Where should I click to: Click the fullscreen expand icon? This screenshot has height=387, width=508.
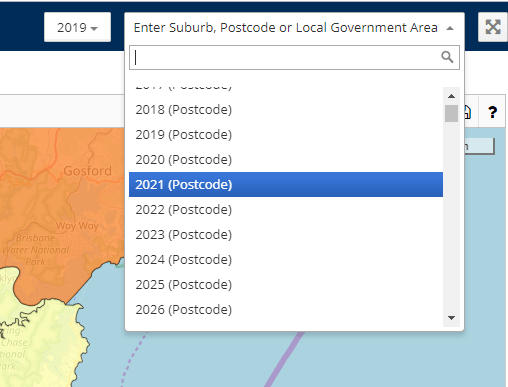point(493,27)
